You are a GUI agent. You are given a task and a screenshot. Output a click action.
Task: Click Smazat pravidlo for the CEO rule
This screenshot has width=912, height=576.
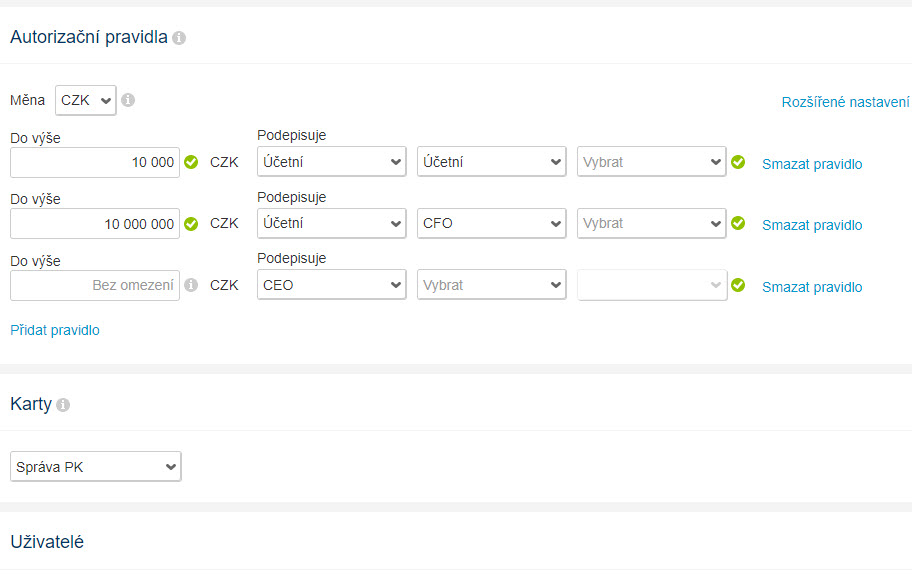coord(812,287)
